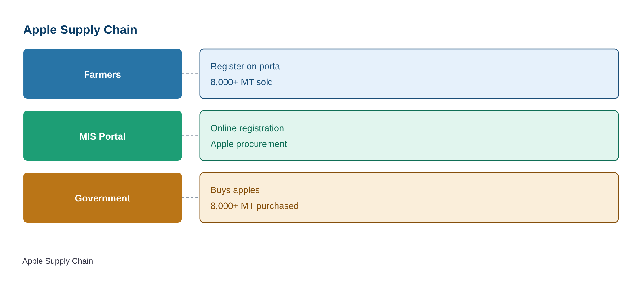Click the 8,000+ MT sold text
This screenshot has width=644, height=281.
pyautogui.click(x=241, y=82)
